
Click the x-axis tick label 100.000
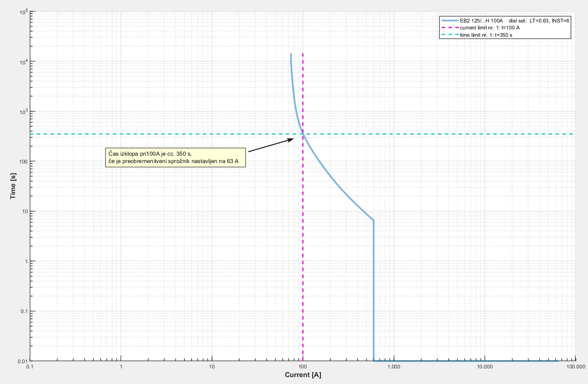(x=575, y=366)
